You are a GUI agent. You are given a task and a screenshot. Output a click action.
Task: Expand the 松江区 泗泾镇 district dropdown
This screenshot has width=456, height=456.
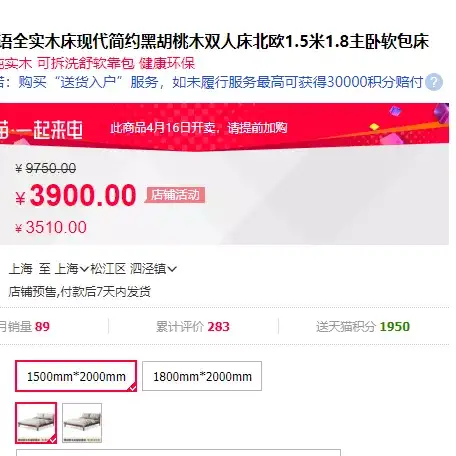pos(133,269)
